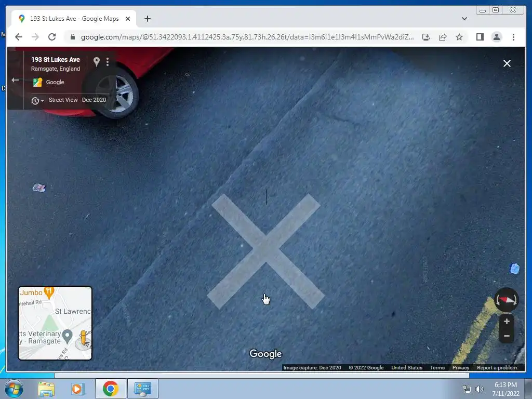Click the browser back arrow
532x399 pixels.
19,37
